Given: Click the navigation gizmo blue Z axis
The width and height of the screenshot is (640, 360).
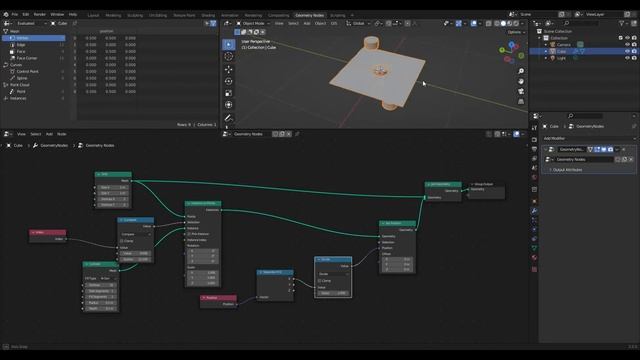Looking at the screenshot, I should (x=511, y=44).
